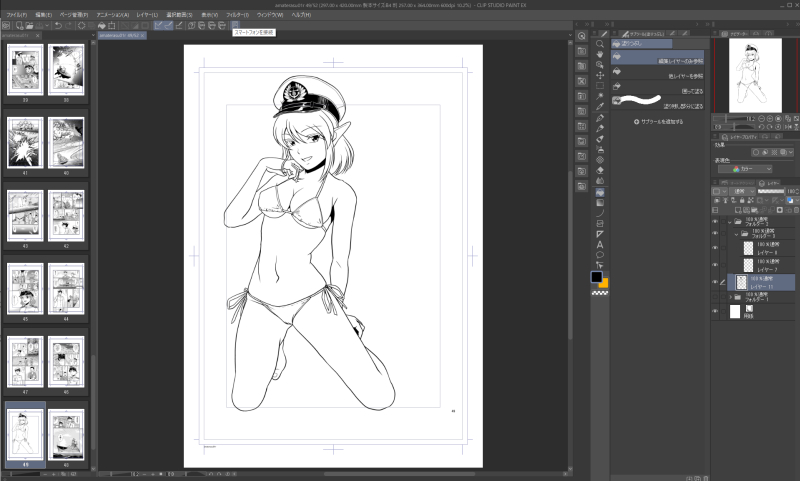Open page 41 thumbnail in page manager
The image size is (800, 481).
tap(25, 143)
